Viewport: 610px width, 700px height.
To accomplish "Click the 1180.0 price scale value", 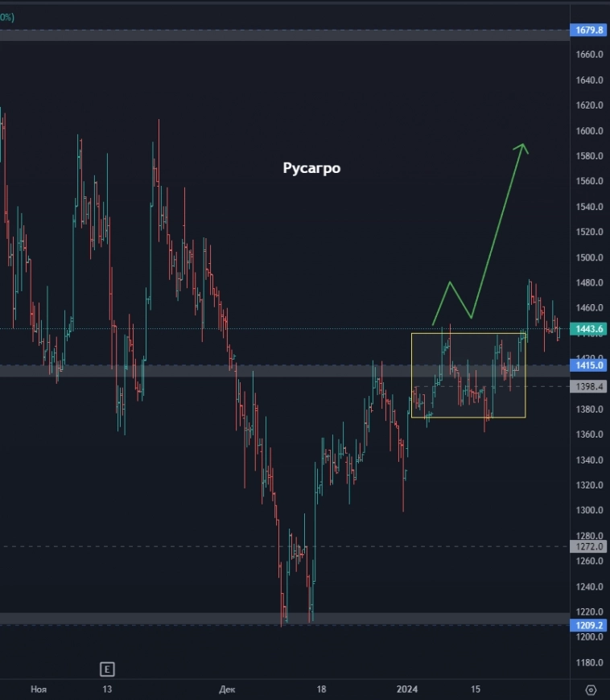I will click(x=589, y=662).
